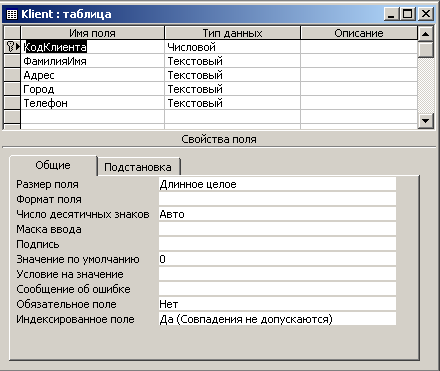Click the Описание column header

pyautogui.click(x=359, y=33)
